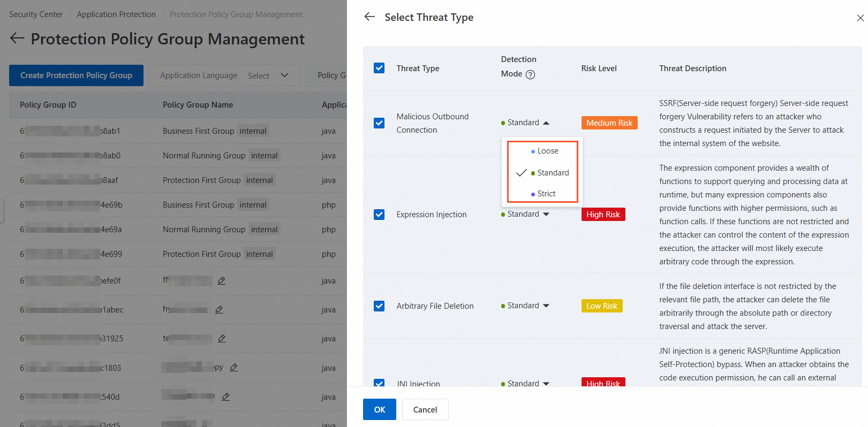
Task: Open detection mode dropdown for Arbitrary File Deletion
Action: [x=525, y=306]
